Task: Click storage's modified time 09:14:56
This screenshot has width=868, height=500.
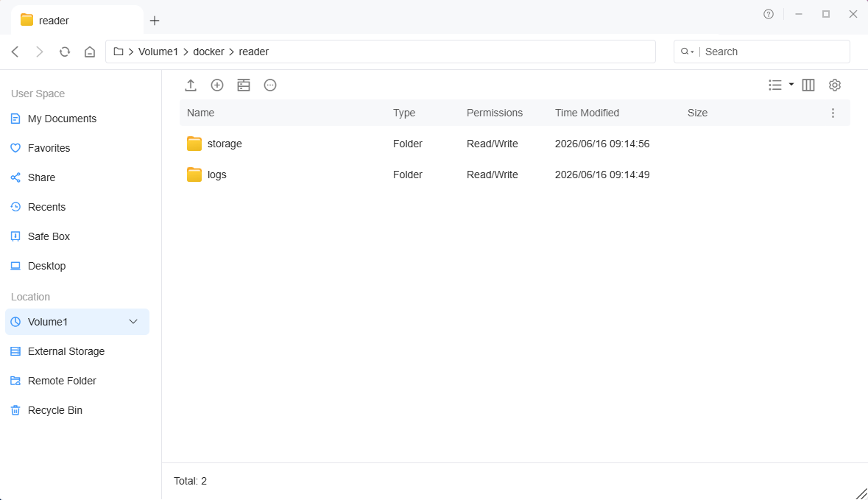Action: [x=602, y=144]
